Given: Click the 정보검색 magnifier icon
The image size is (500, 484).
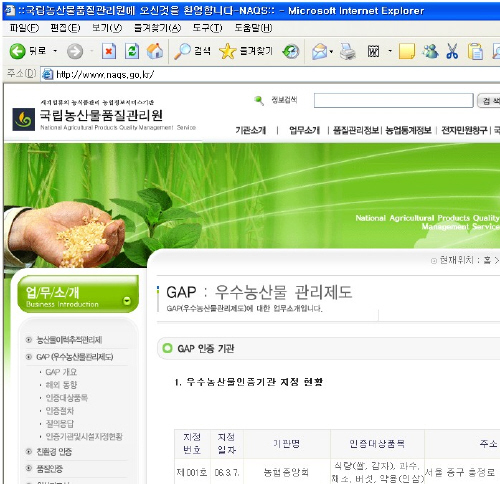Looking at the screenshot, I should coord(259,100).
